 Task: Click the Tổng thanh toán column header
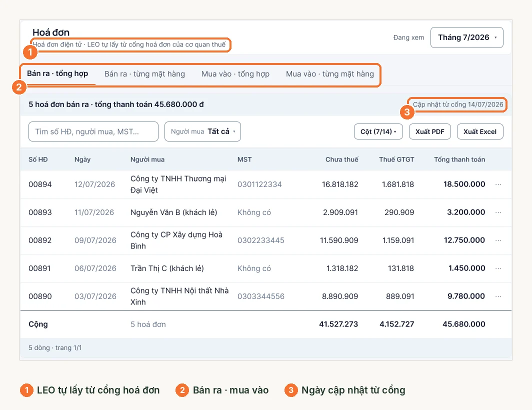point(459,159)
